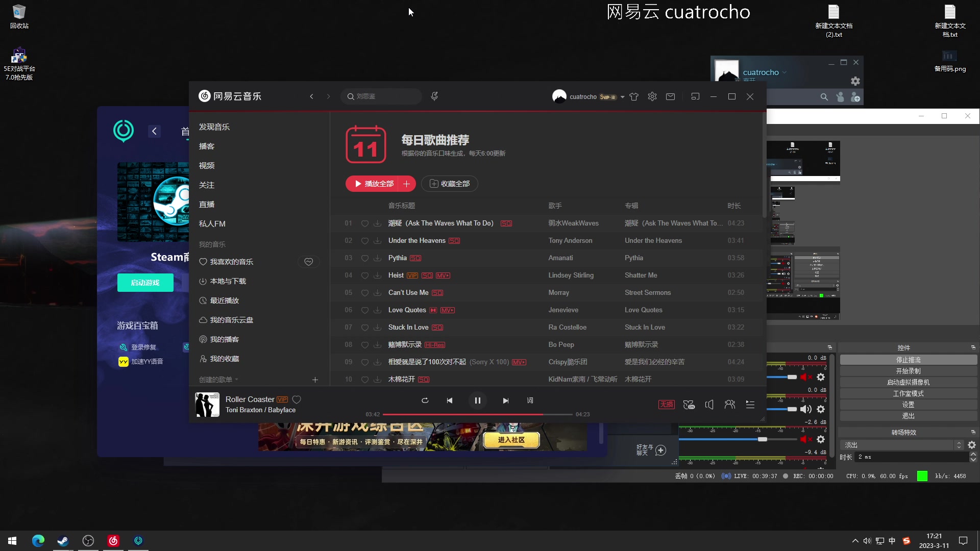The height and width of the screenshot is (551, 980).
Task: Open the messages mail icon
Action: 671,96
